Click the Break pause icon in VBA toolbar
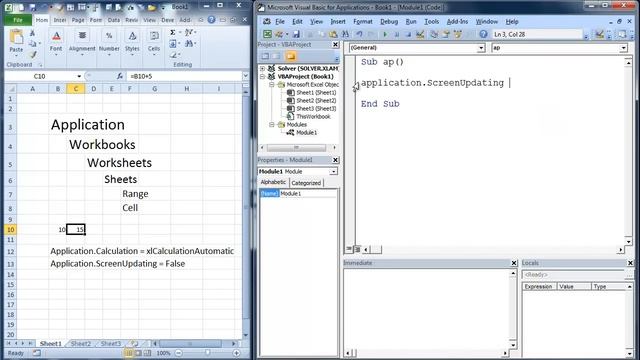Image resolution: width=640 pixels, height=360 pixels. (x=396, y=35)
